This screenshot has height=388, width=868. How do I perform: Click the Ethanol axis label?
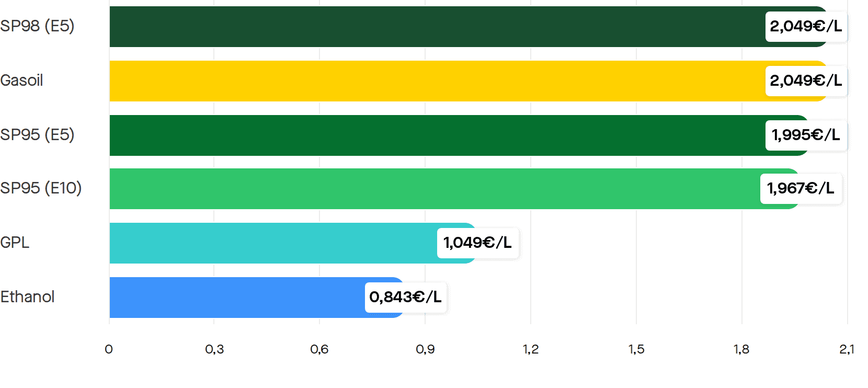click(27, 296)
